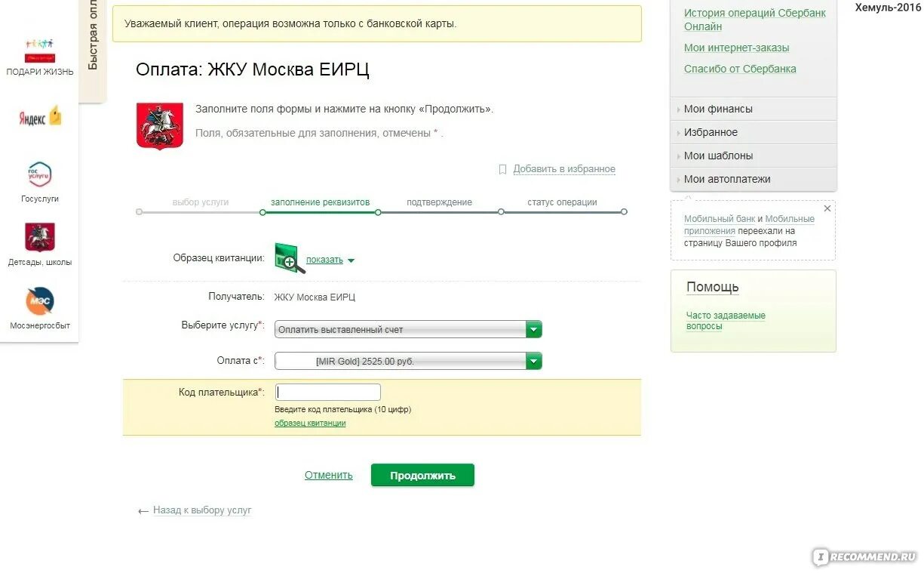Viewport: 924px width, 573px height.
Task: Click the Добавить в избранное link
Action: click(x=564, y=169)
